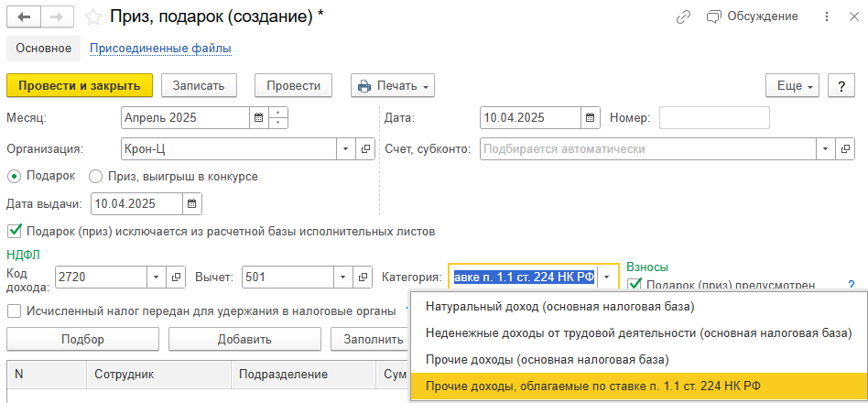Open the calendar picker for the Дата field
Viewport: 868px width, 403px height.
click(x=591, y=117)
